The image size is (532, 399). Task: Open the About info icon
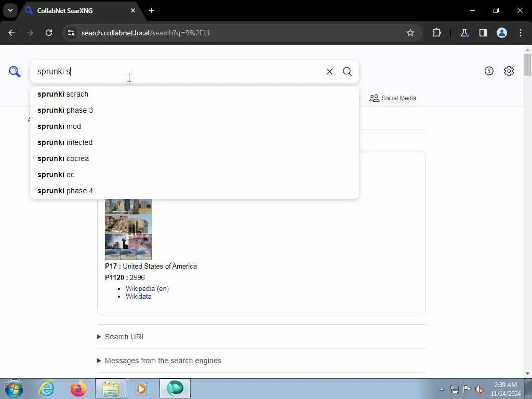tap(489, 71)
